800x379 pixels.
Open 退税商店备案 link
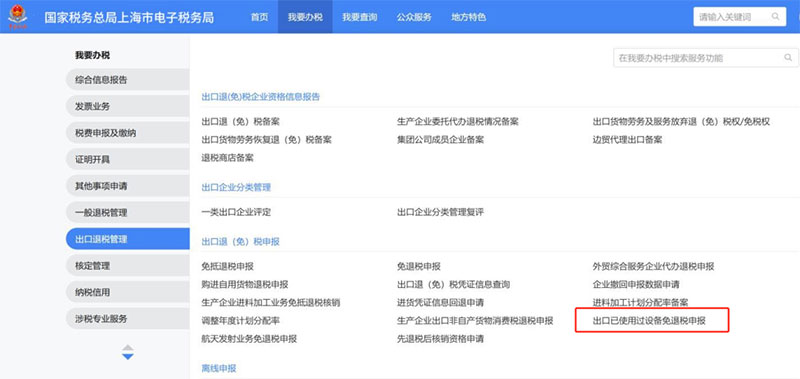[x=228, y=158]
